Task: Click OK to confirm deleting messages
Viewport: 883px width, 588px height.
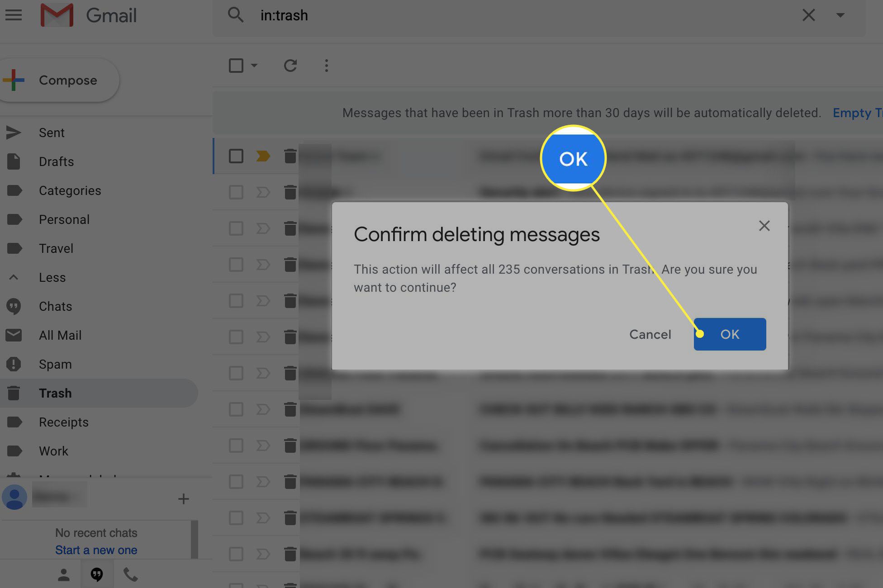Action: [x=730, y=334]
